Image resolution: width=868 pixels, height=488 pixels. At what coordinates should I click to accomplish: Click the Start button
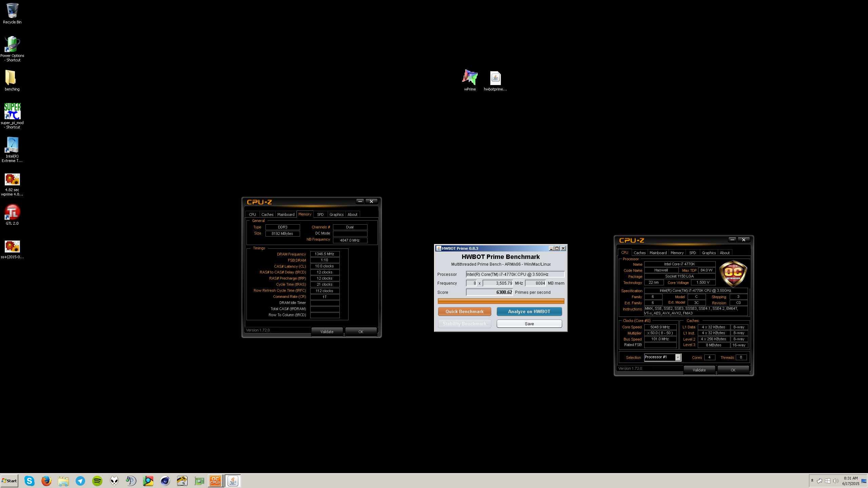click(x=9, y=481)
